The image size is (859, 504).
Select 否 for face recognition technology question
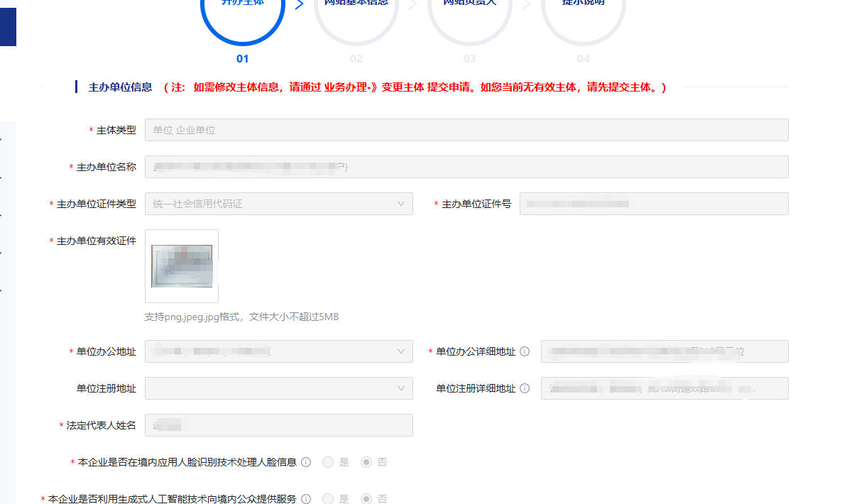pyautogui.click(x=366, y=462)
